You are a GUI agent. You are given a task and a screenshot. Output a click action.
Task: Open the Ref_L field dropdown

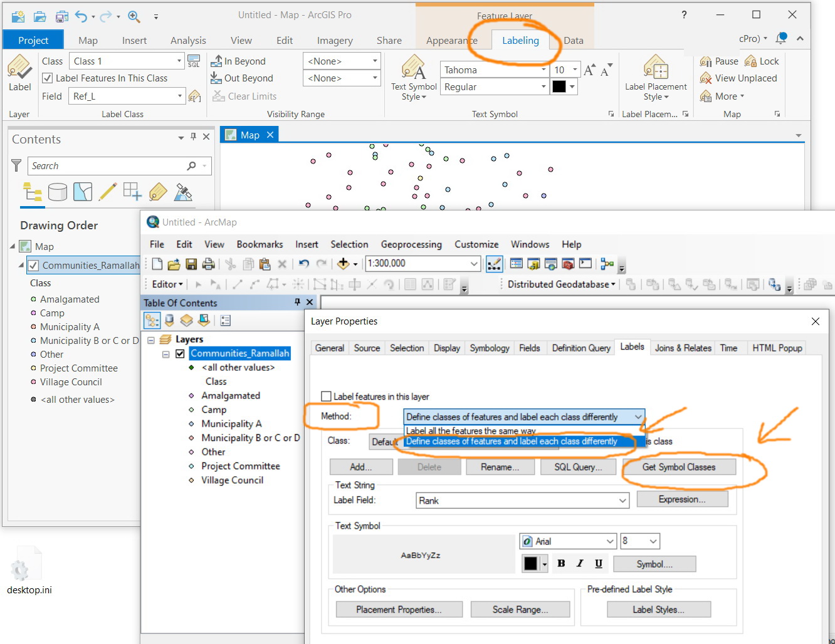pyautogui.click(x=179, y=96)
